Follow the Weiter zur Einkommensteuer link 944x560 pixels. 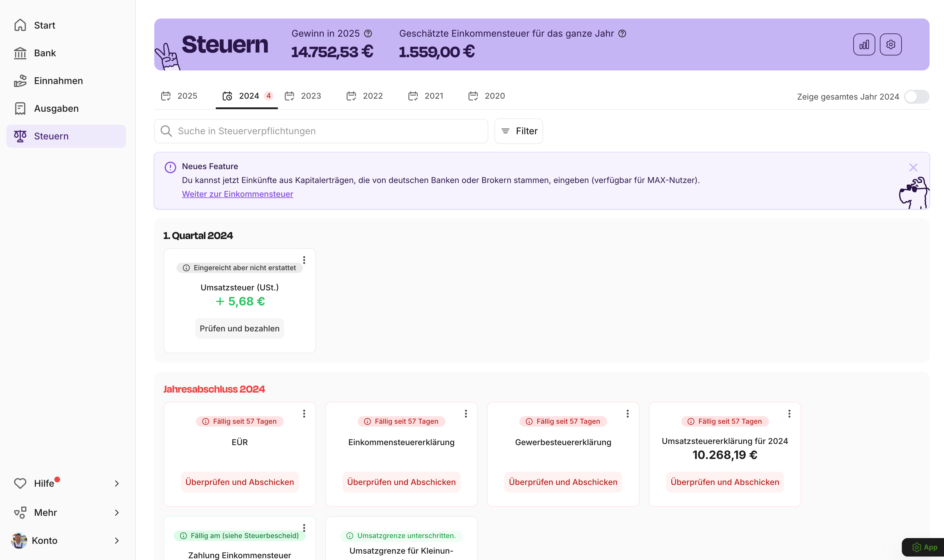click(x=237, y=194)
